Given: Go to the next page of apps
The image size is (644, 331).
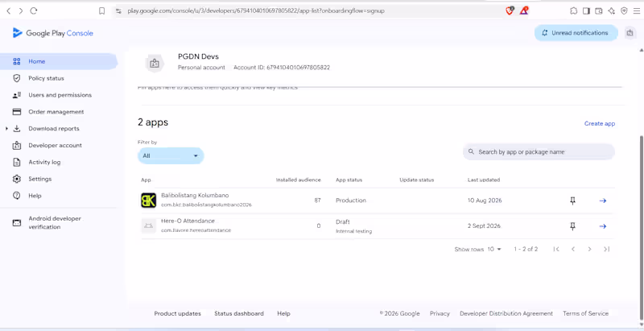Looking at the screenshot, I should click(x=589, y=249).
